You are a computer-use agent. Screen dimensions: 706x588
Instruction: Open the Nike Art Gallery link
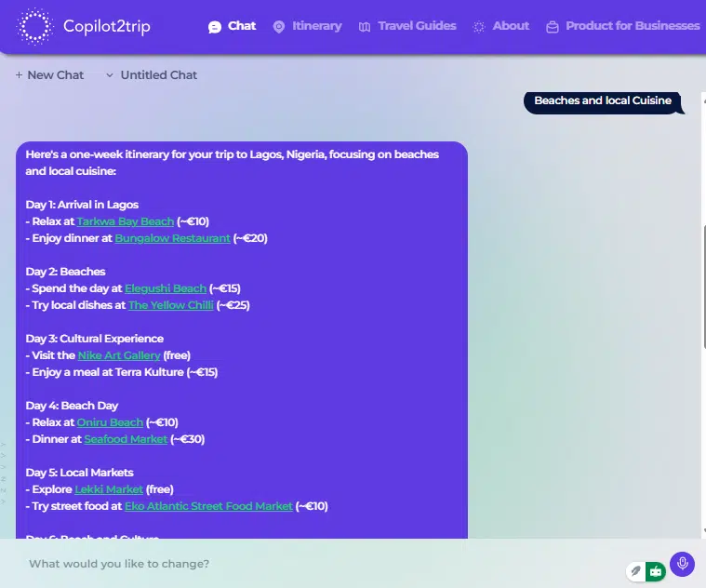click(119, 355)
